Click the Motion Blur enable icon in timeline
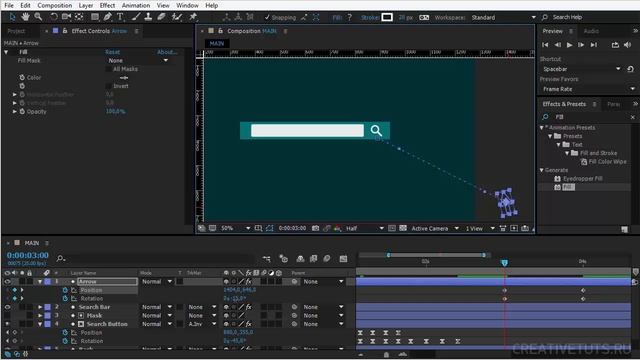This screenshot has height=360, width=640. tap(327, 259)
